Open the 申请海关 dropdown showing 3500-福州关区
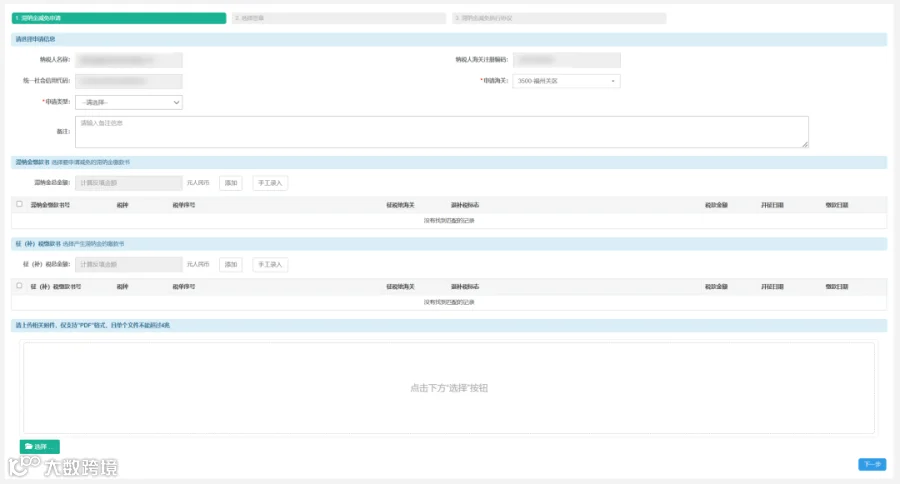900x484 pixels. [567, 81]
